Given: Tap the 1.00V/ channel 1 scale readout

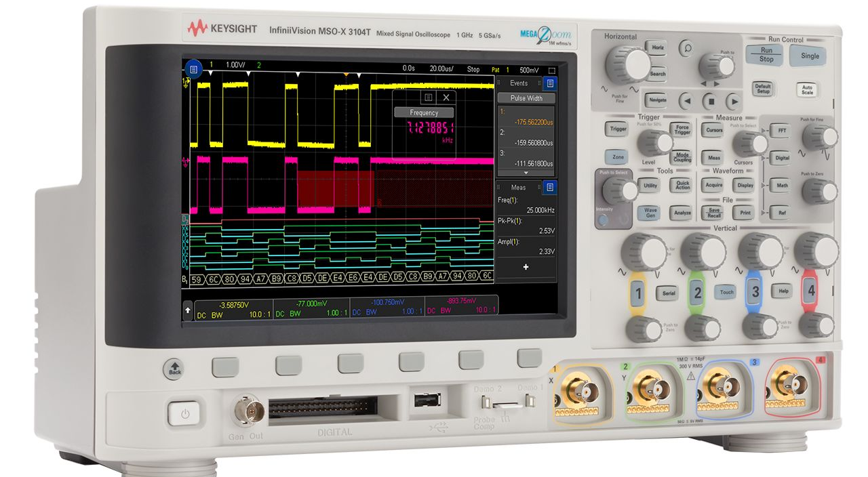Looking at the screenshot, I should (x=236, y=65).
